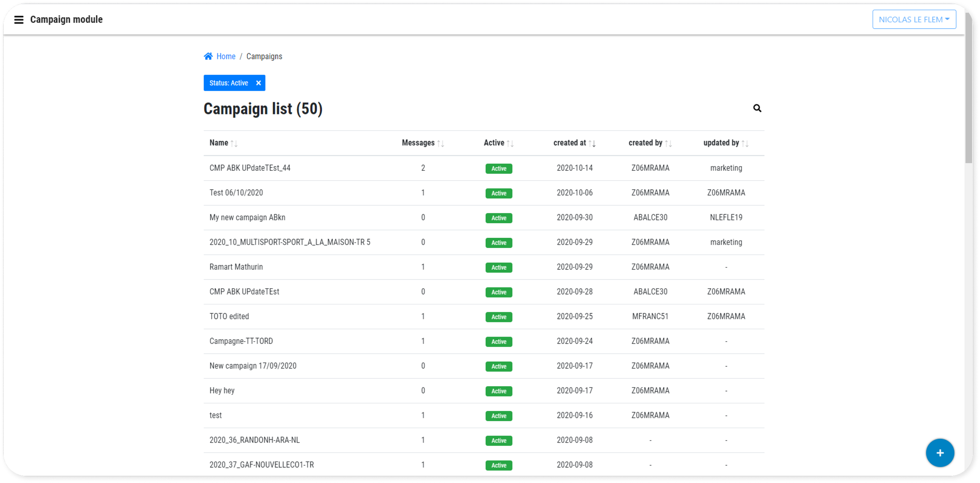The image size is (980, 483).
Task: Sort by created by arrows
Action: click(x=668, y=143)
